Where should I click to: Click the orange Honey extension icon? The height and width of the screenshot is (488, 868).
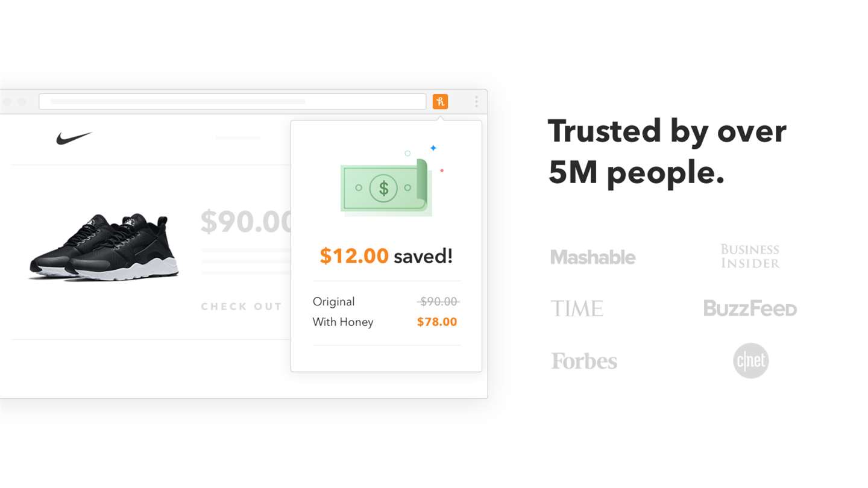[x=440, y=101]
